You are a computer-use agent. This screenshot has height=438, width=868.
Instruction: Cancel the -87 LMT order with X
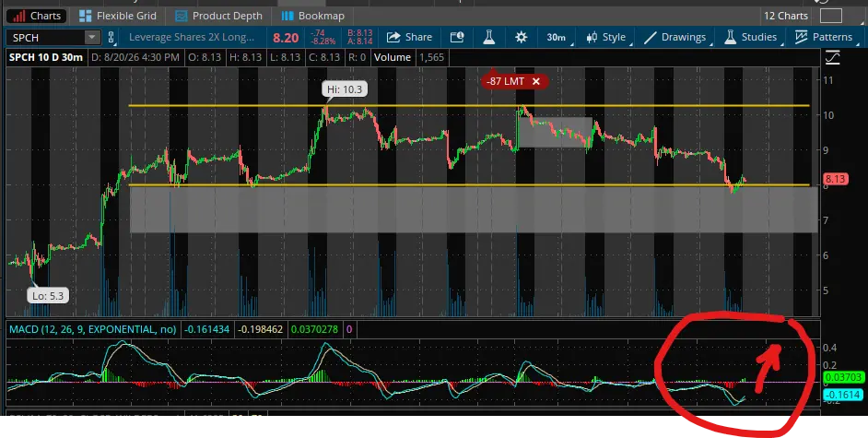(x=536, y=81)
